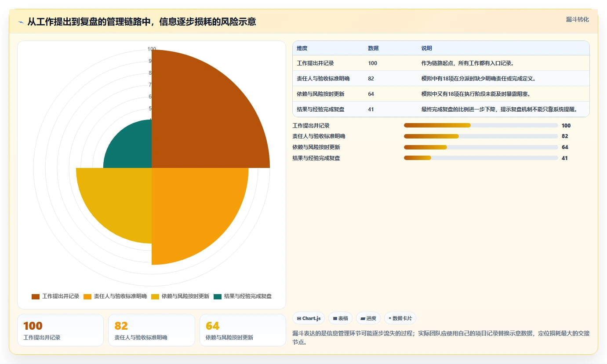Click the table value 82
The height and width of the screenshot is (364, 607).
[371, 79]
